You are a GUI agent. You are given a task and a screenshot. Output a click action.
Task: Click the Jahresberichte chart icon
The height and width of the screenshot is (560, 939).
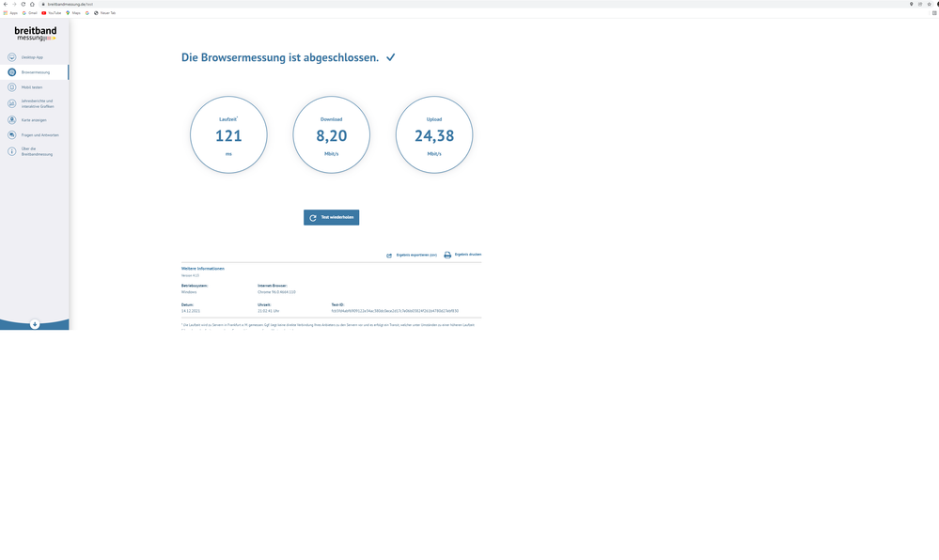click(12, 103)
